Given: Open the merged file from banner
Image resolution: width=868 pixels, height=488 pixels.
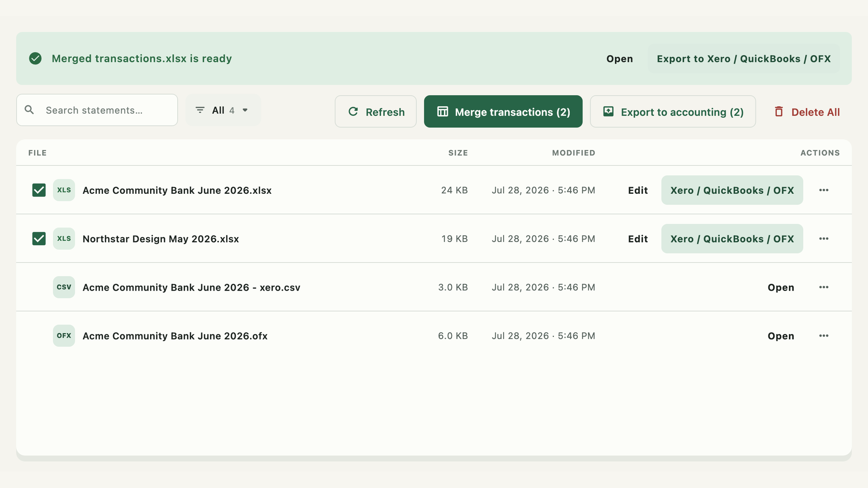Looking at the screenshot, I should (x=619, y=59).
